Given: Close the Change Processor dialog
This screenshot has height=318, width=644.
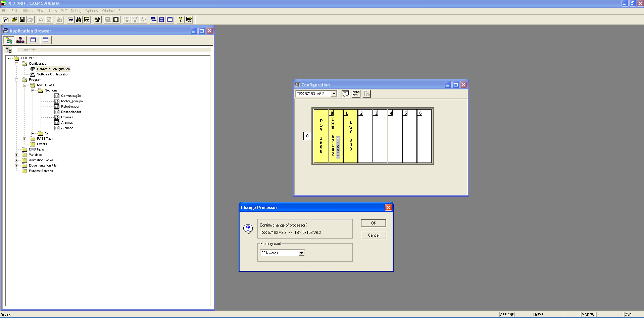Looking at the screenshot, I should [388, 207].
